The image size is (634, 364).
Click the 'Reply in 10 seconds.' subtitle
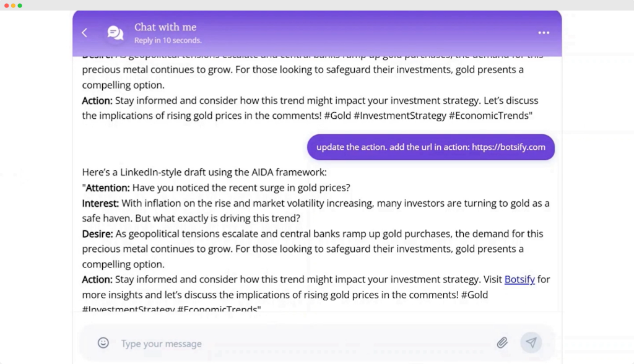168,41
